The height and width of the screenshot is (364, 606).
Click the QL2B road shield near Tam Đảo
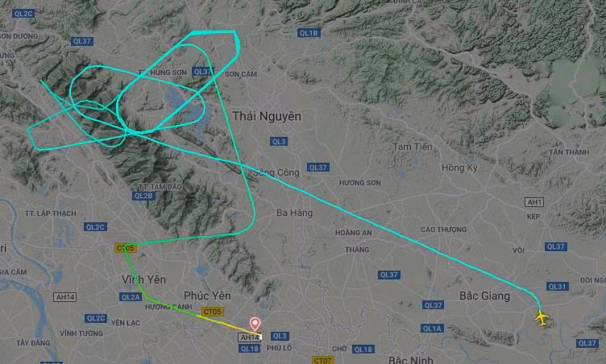(x=143, y=196)
